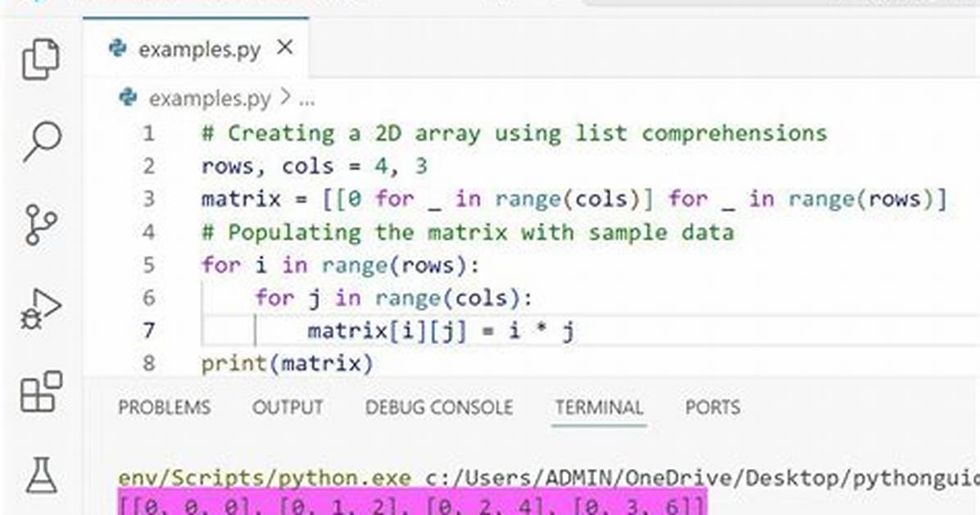Open the Source Control view

pos(41,225)
